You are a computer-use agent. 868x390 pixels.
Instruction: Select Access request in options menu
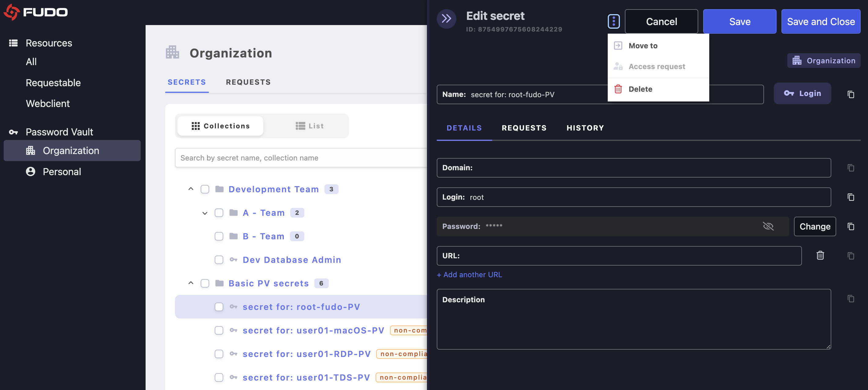(x=658, y=66)
